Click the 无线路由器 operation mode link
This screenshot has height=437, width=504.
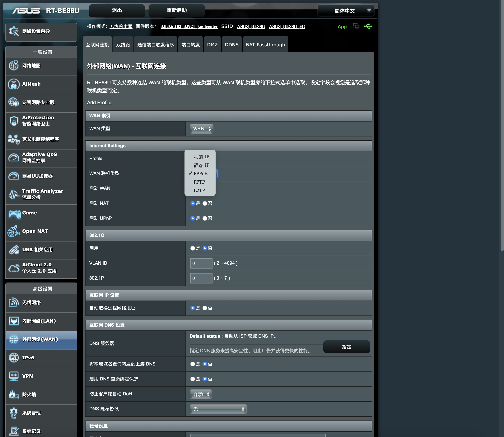[121, 27]
